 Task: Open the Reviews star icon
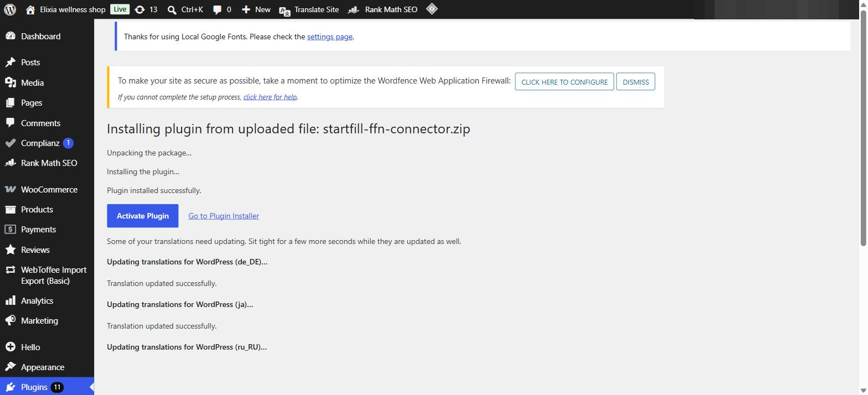pos(10,250)
